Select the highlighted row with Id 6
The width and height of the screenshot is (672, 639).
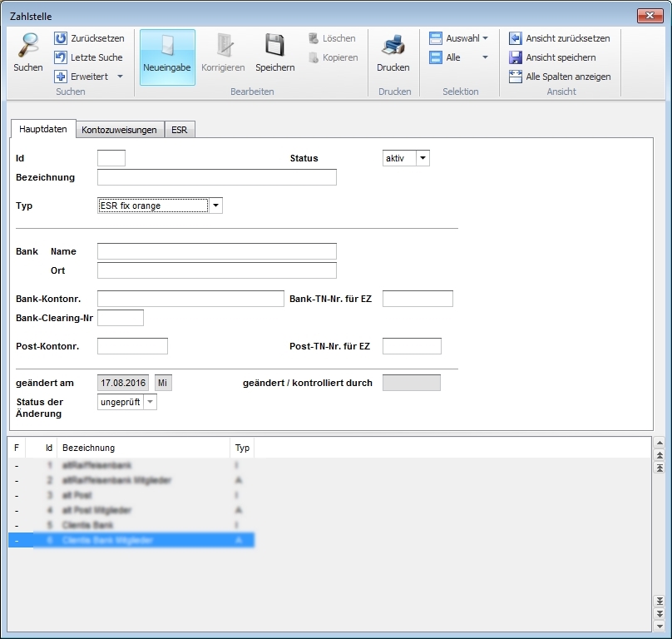(131, 540)
